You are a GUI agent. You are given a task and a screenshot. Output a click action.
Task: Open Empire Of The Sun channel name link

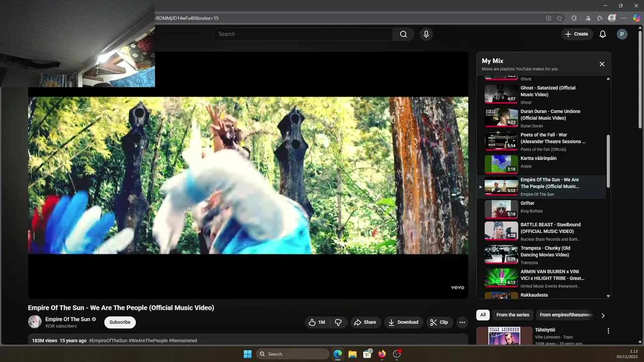(x=68, y=319)
